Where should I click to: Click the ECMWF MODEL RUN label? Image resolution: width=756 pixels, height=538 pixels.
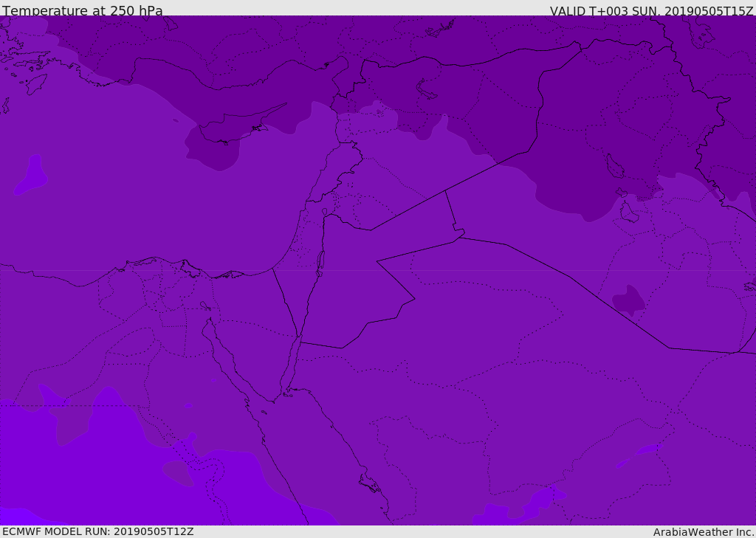98,531
